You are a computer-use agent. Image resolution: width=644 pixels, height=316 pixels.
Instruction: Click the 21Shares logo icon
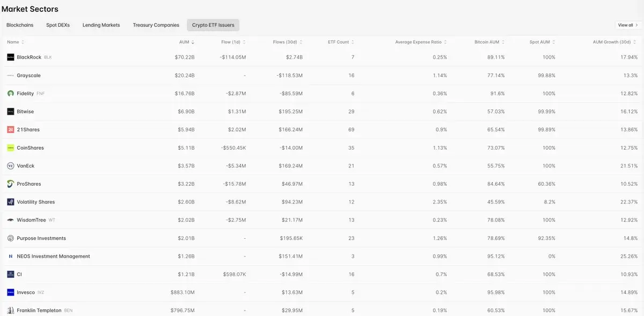coord(11,130)
